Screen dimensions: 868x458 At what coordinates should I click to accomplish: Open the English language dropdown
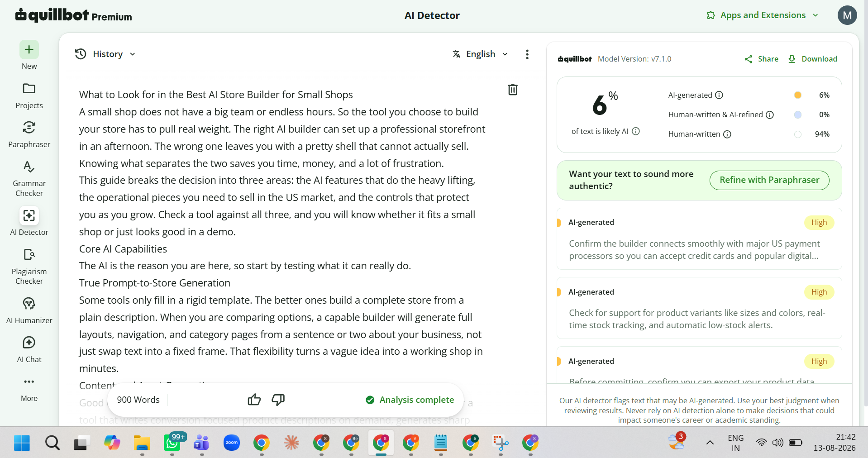(x=480, y=54)
